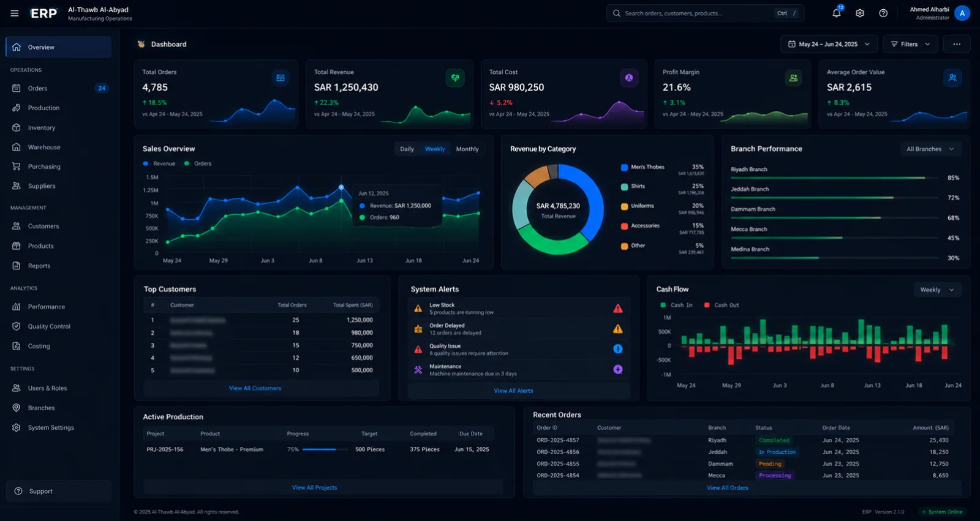This screenshot has width=980, height=521.
Task: Toggle the Shirts category legend
Action: (633, 186)
